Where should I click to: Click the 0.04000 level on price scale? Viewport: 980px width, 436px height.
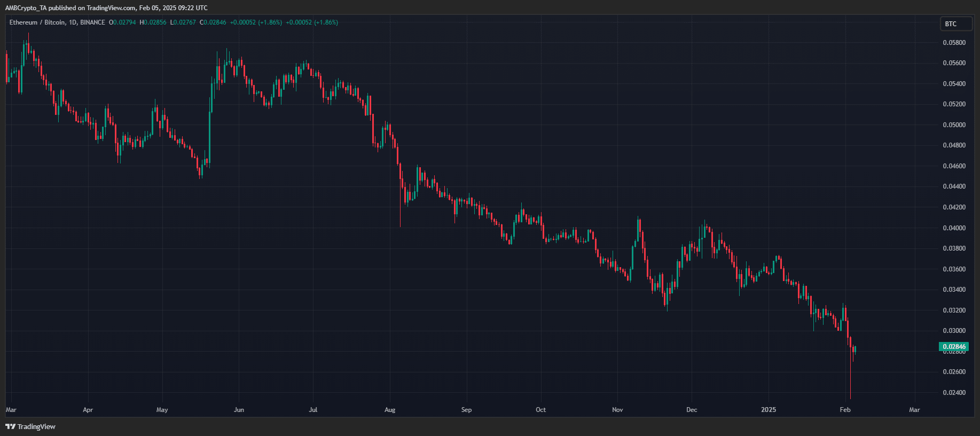point(954,228)
